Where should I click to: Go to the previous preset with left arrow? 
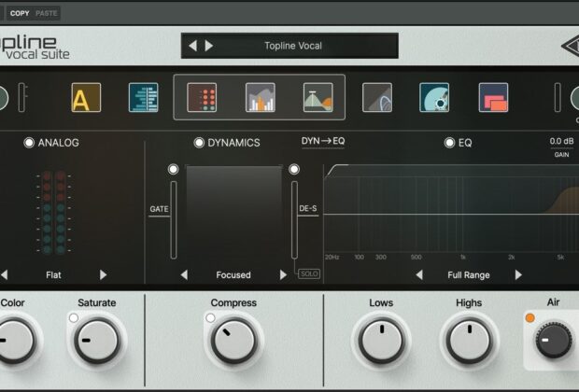pyautogui.click(x=192, y=46)
